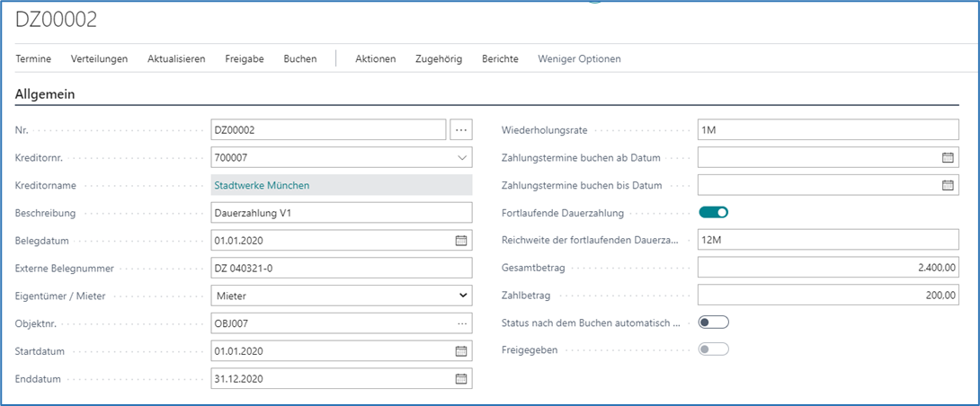The image size is (980, 406).
Task: Enable Status nach dem Buchen automatisch toggle
Action: click(x=713, y=322)
